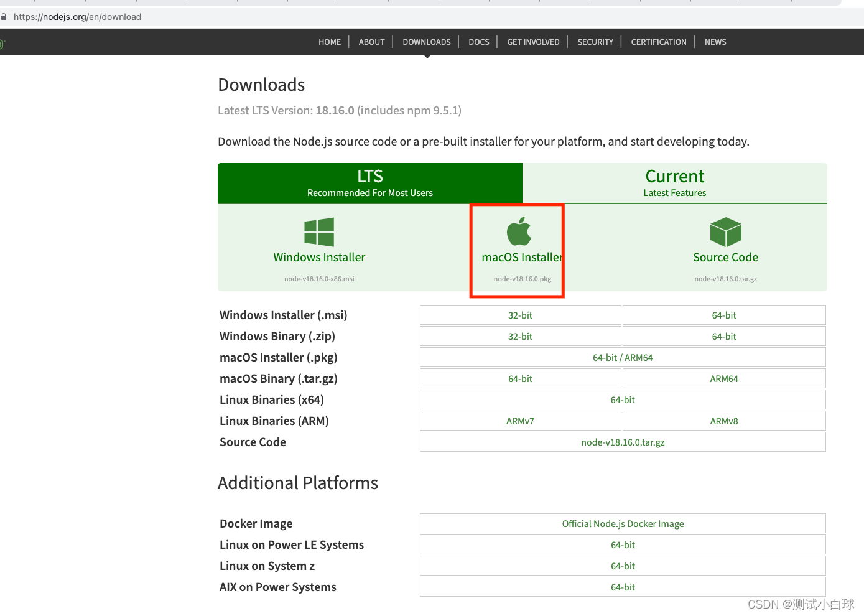Viewport: 864px width, 616px height.
Task: Open the HOME menu item
Action: pyautogui.click(x=330, y=42)
